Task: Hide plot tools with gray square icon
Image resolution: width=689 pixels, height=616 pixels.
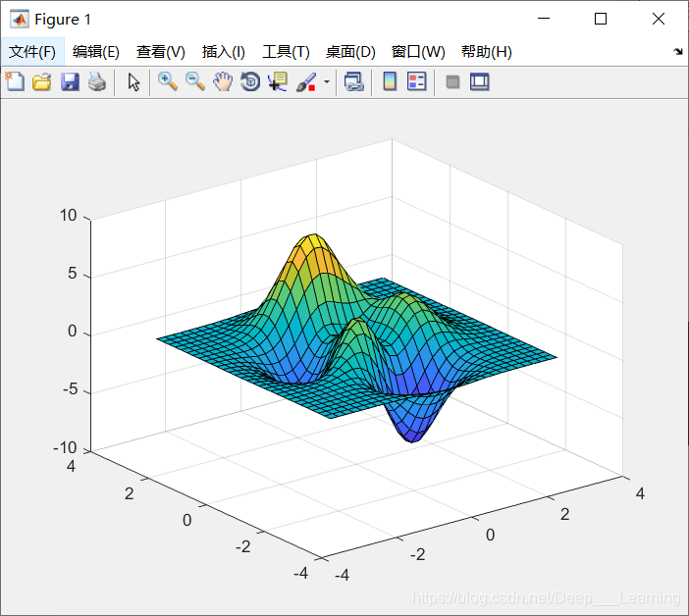Action: 452,82
